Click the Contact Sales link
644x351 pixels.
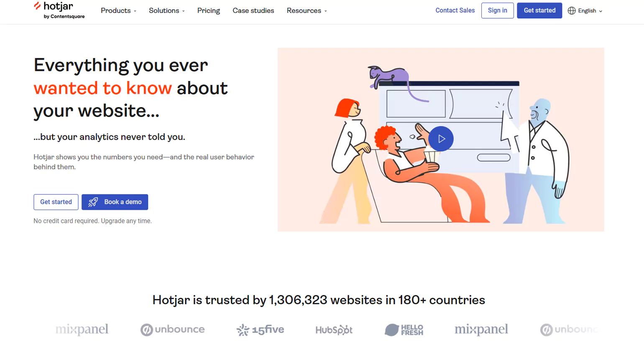455,10
